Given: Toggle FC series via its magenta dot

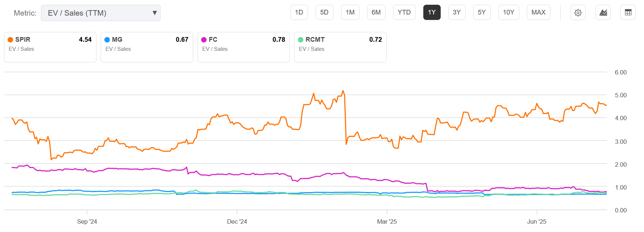Looking at the screenshot, I should pyautogui.click(x=204, y=40).
